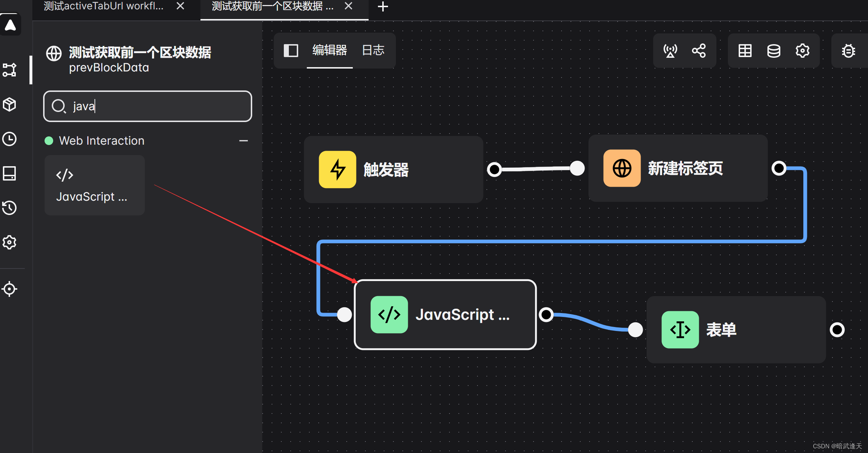This screenshot has height=453, width=868.
Task: Open the Schedule clock icon in the sidebar
Action: [x=9, y=139]
